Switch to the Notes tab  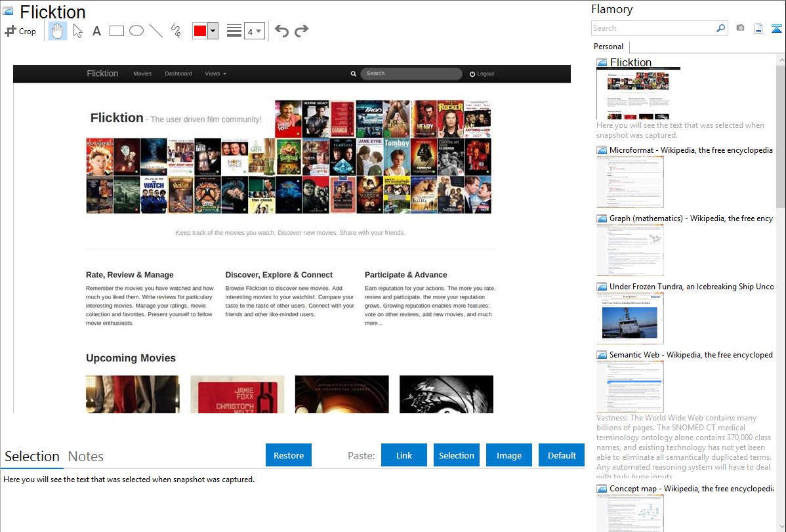pyautogui.click(x=86, y=457)
